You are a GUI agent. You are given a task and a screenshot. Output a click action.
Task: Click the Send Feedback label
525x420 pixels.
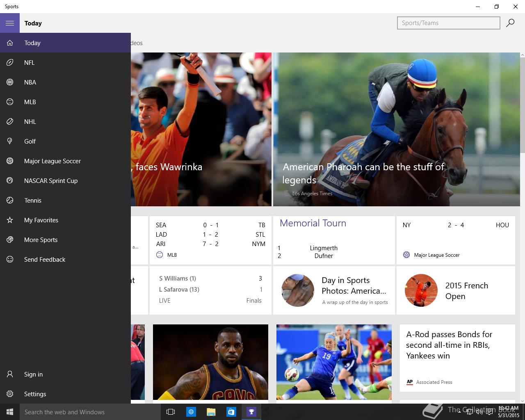45,259
